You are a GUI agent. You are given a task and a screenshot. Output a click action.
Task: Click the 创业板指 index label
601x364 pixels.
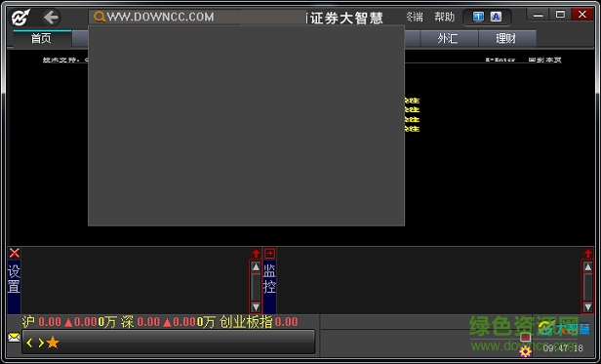[x=246, y=322]
